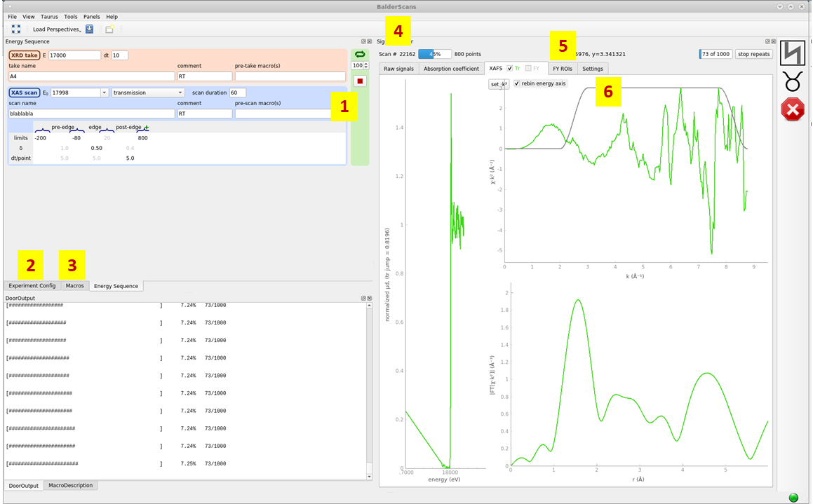Screen dimensions: 813x504
Task: Open the Load Perspectives dropdown
Action: (x=58, y=29)
